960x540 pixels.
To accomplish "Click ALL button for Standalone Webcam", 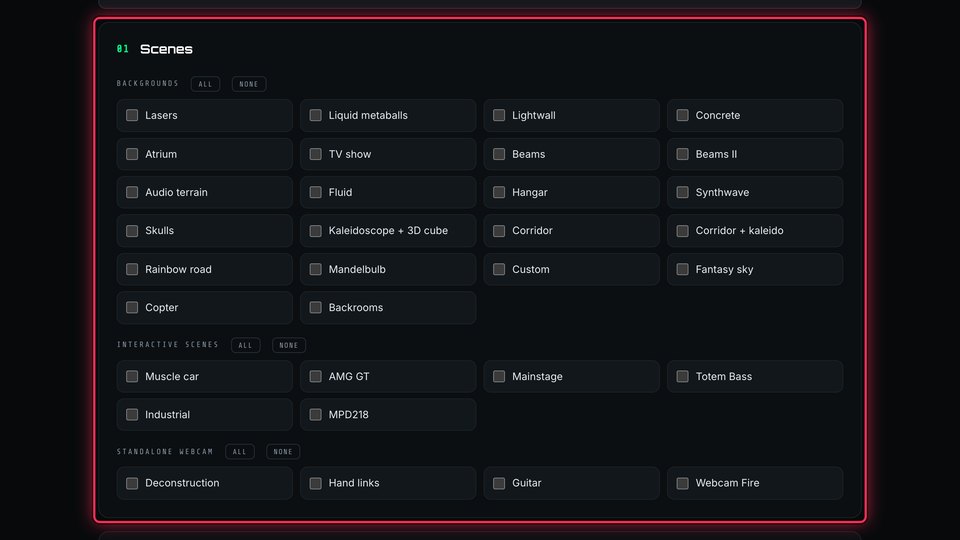I will click(239, 452).
